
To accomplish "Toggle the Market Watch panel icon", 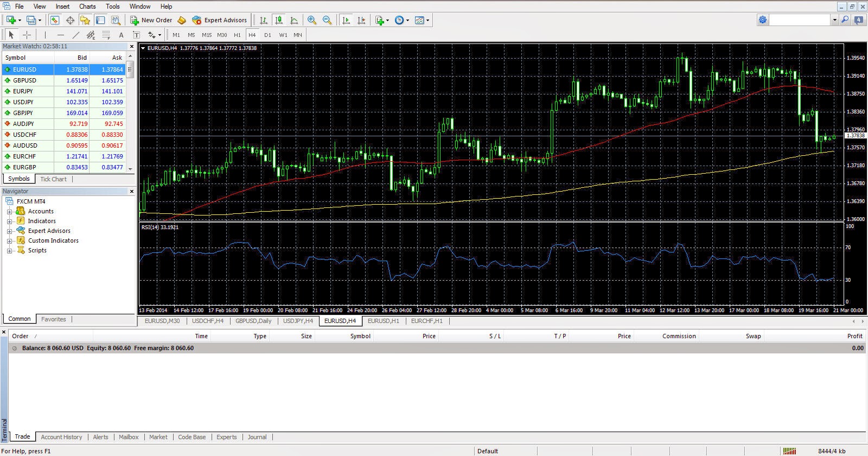I will click(55, 20).
